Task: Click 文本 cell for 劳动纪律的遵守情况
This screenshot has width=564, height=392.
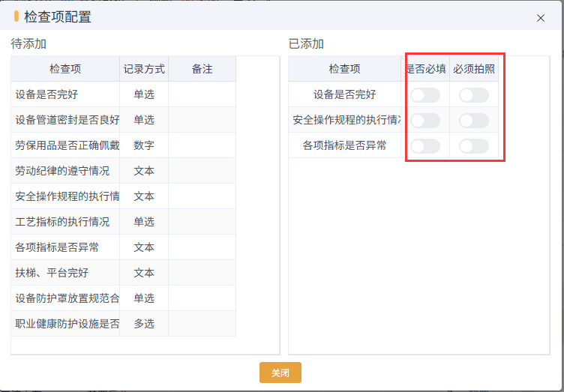Action: [x=144, y=171]
